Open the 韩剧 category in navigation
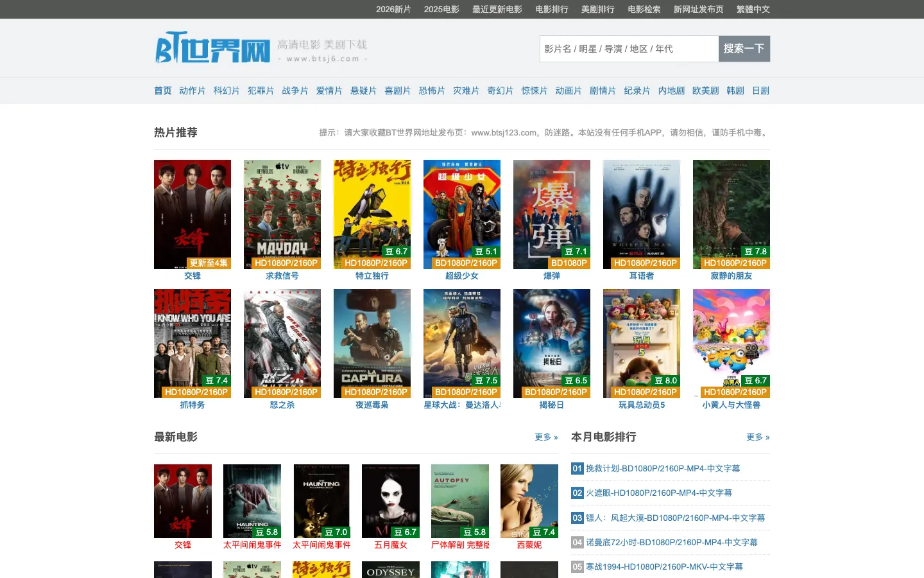 tap(735, 91)
